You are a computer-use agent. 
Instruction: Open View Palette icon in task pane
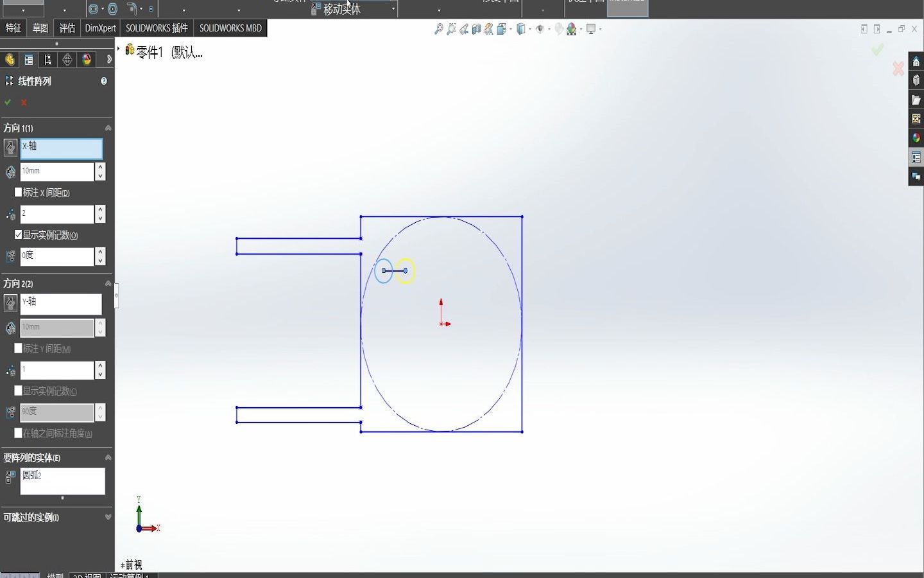click(x=916, y=119)
